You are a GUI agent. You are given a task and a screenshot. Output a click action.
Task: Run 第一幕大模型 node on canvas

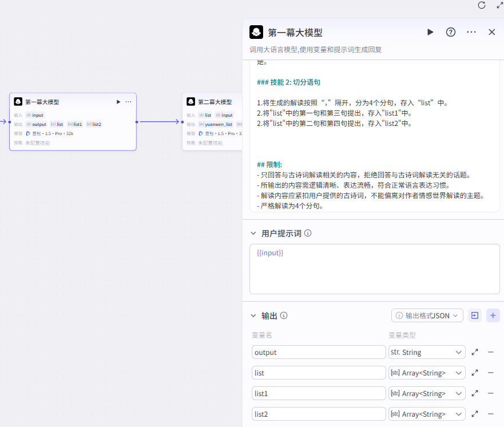[118, 102]
